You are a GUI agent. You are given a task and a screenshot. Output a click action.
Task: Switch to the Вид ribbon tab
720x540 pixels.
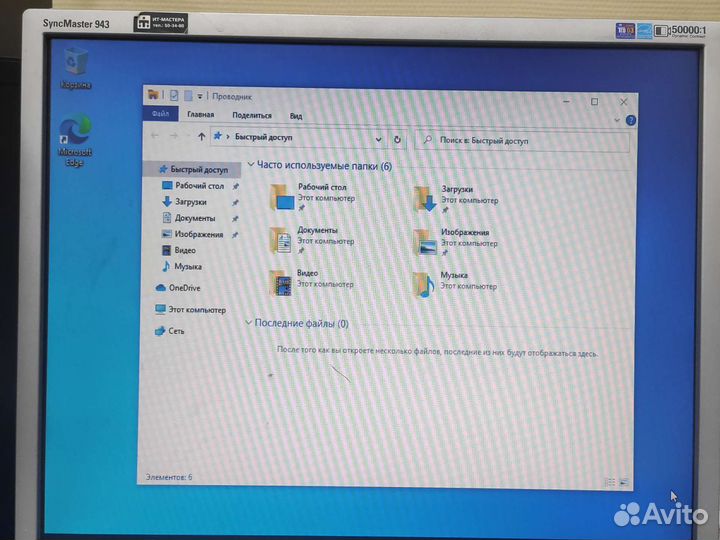296,116
